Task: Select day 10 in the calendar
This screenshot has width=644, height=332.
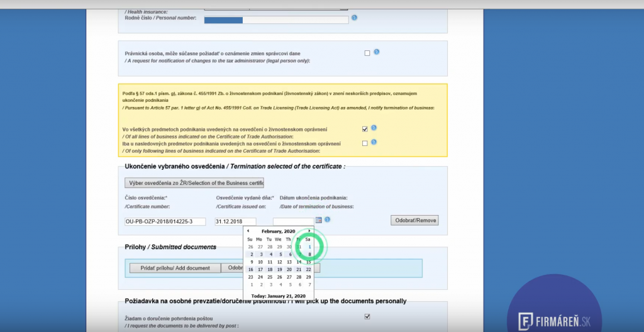Action: click(260, 262)
